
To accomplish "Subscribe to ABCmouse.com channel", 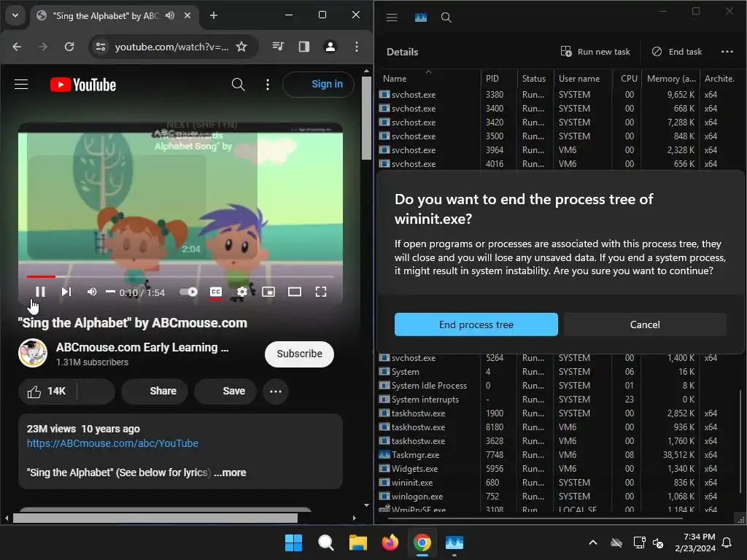I will tap(299, 354).
